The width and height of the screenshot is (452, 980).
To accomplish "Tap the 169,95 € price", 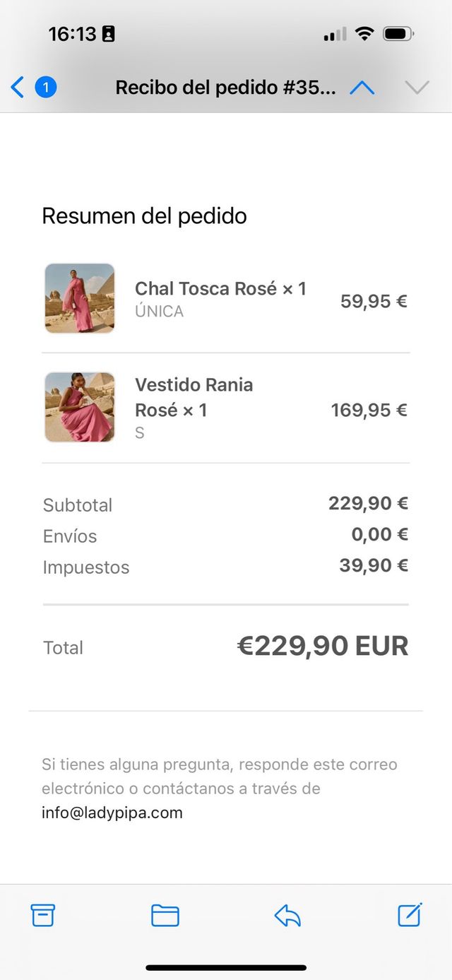I will 369,410.
